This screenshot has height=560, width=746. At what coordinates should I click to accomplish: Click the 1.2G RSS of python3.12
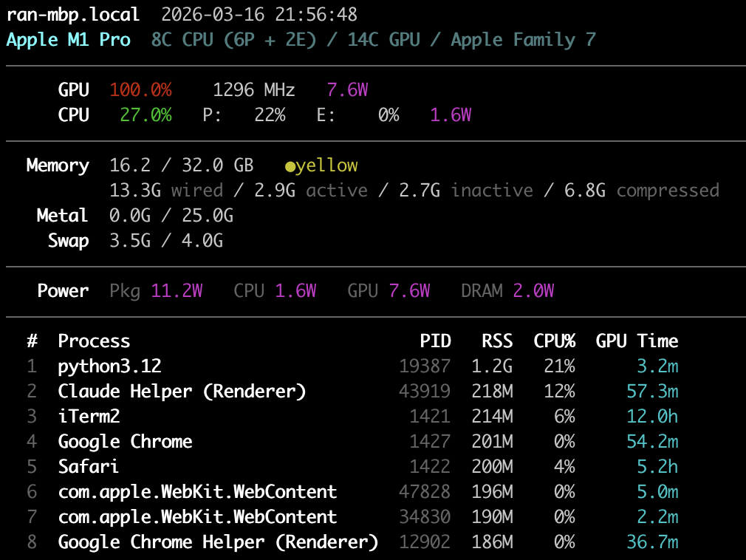pyautogui.click(x=492, y=366)
